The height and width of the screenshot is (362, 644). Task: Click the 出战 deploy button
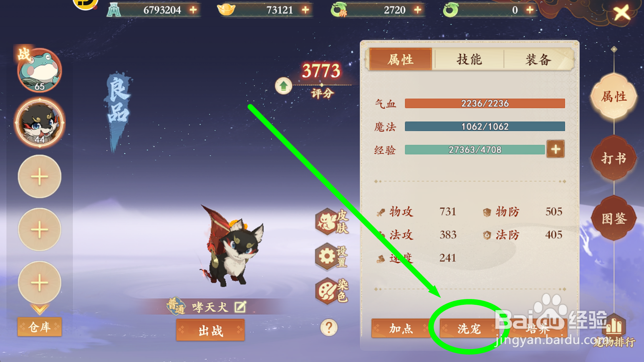[210, 330]
